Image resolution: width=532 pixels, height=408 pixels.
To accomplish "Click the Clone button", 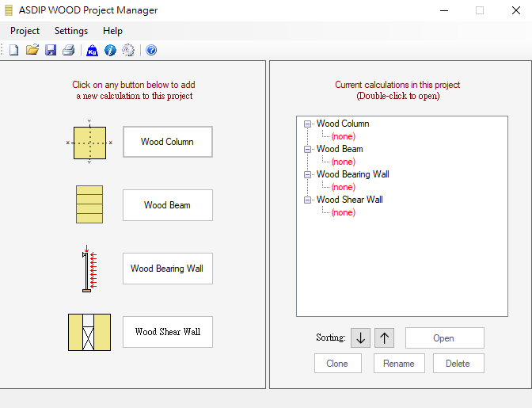I will pyautogui.click(x=337, y=364).
